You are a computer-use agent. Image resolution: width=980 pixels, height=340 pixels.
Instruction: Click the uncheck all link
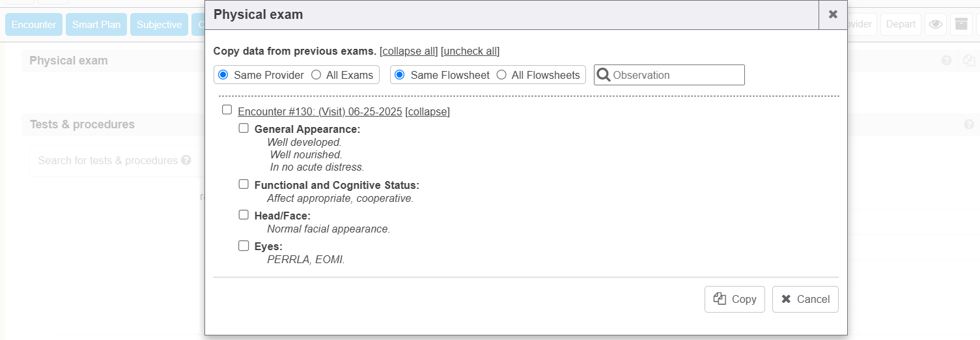470,51
